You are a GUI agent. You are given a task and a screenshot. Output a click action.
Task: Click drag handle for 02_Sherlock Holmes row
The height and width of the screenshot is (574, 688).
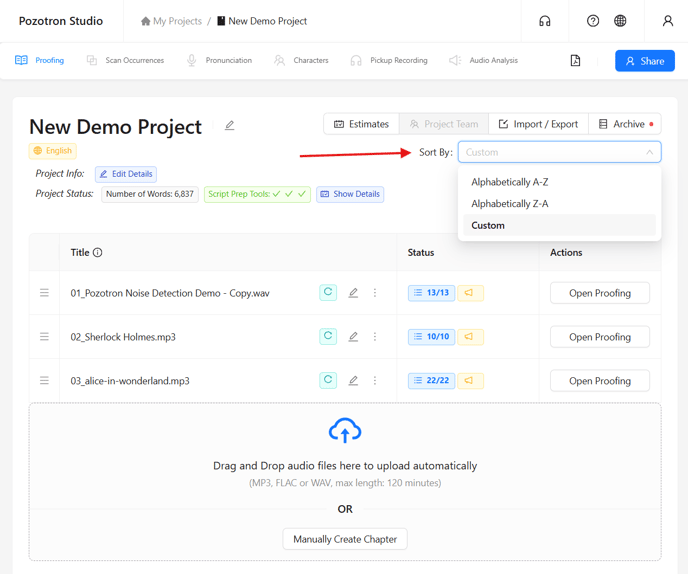[44, 337]
